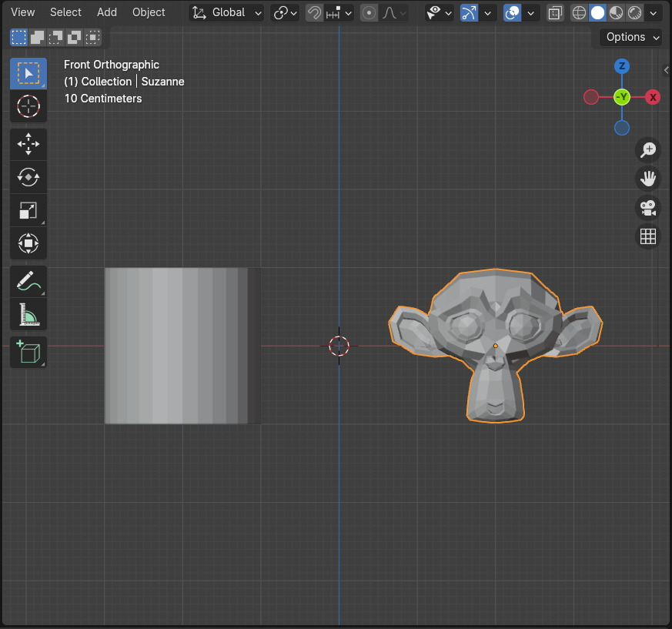Switch to material preview shading
The width and height of the screenshot is (672, 629).
click(x=616, y=13)
